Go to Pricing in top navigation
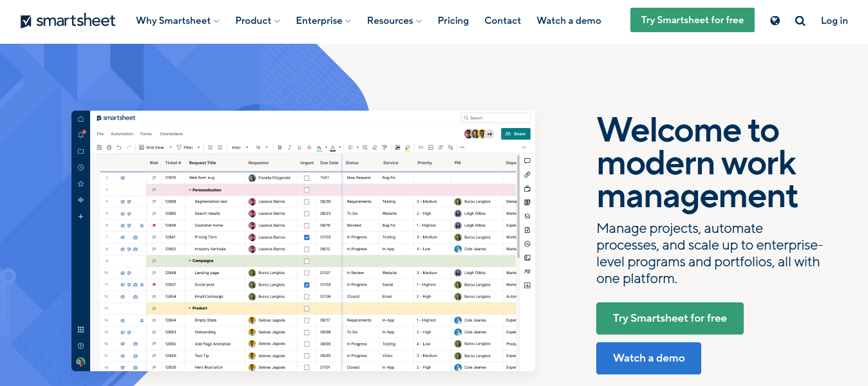Screen dimensions: 868x386 click(453, 21)
